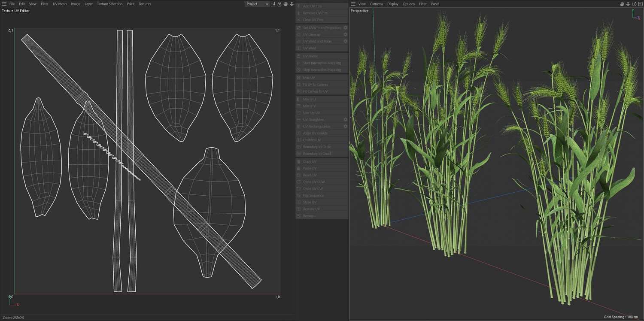Click Start Interactive Mapping

click(x=322, y=63)
